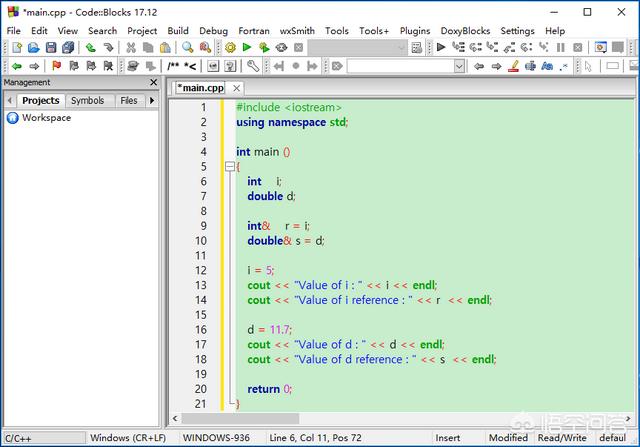Build project with the yellow gear icon

230,47
